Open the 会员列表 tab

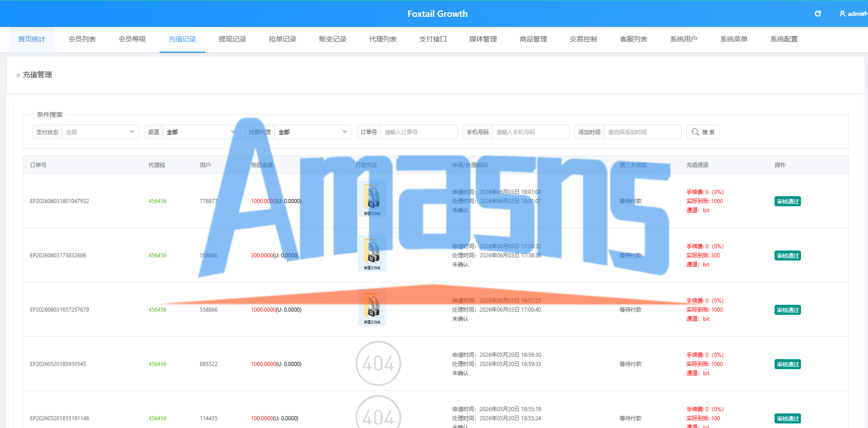coord(82,39)
